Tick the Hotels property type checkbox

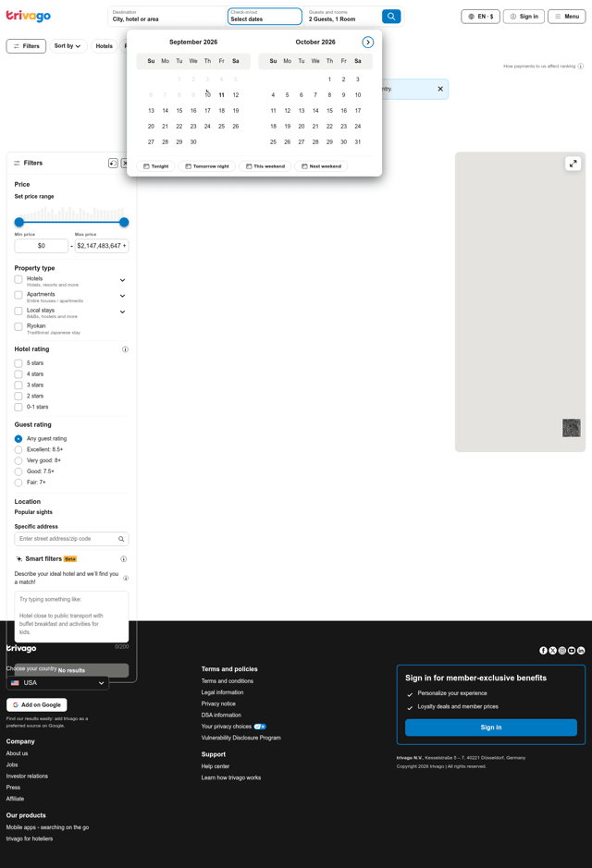(18, 279)
